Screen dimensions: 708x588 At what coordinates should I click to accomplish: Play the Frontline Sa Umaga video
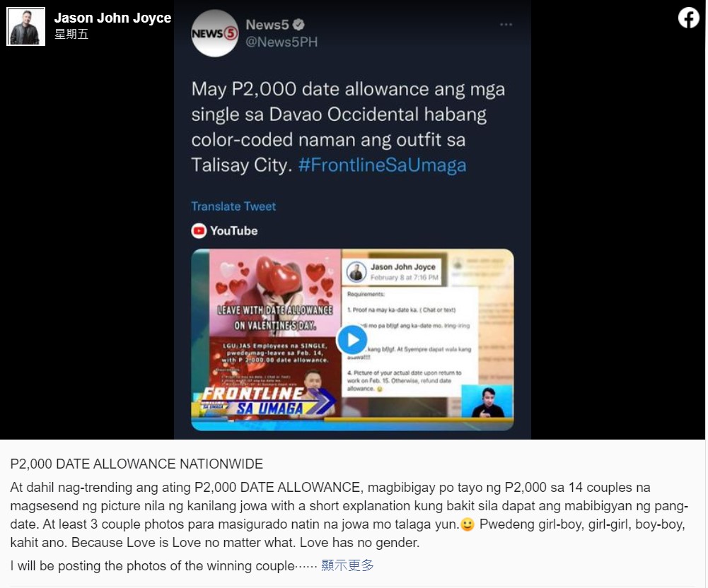tap(352, 340)
